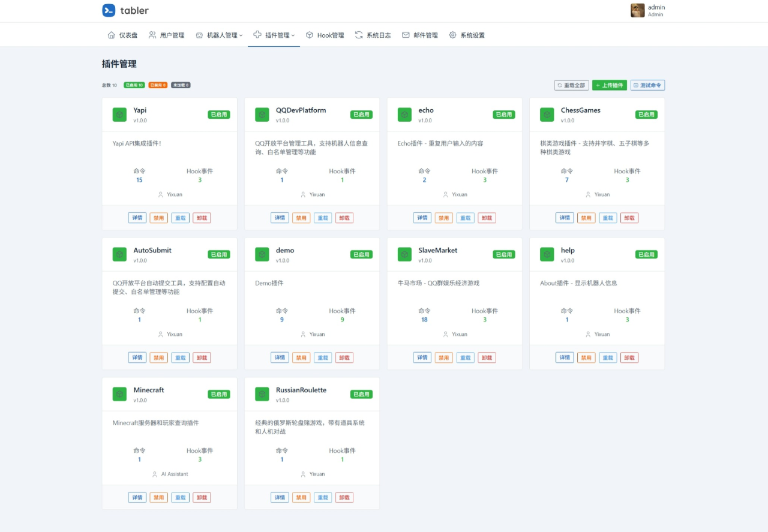Click the Yapi plugin title
The height and width of the screenshot is (532, 768).
pyautogui.click(x=140, y=110)
